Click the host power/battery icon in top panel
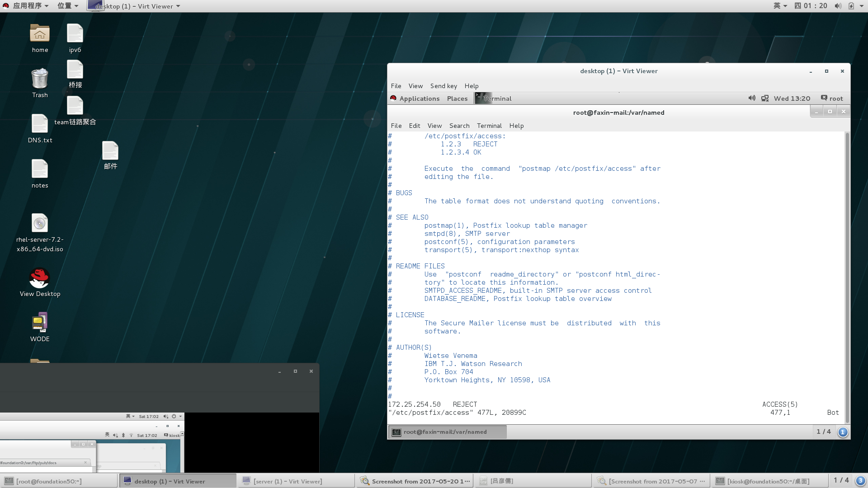This screenshot has width=868, height=488. coord(851,6)
